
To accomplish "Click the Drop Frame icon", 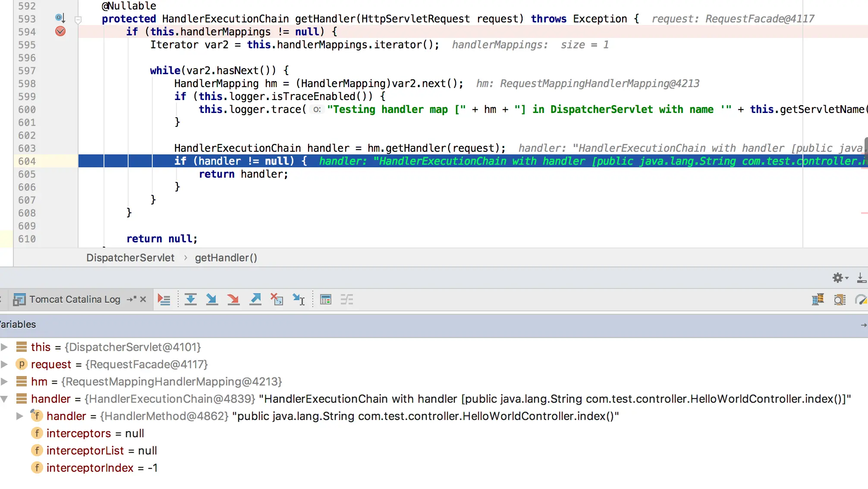I will [277, 299].
